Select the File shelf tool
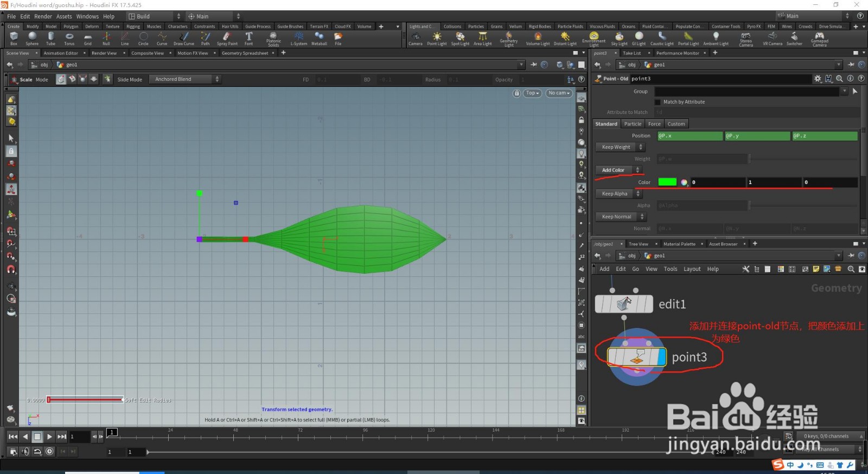Viewport: 868px width, 474px height. coord(338,39)
